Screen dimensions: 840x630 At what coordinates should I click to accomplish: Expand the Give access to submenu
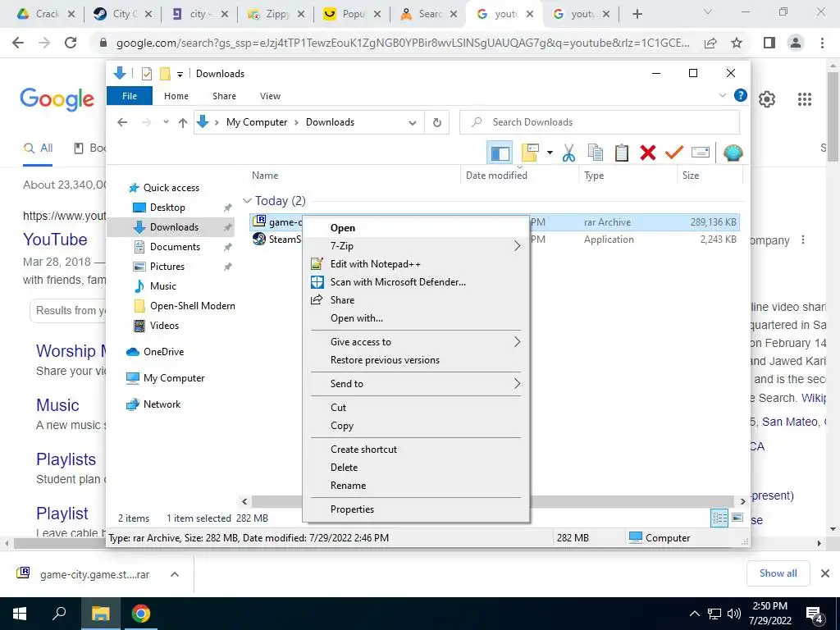click(x=416, y=342)
